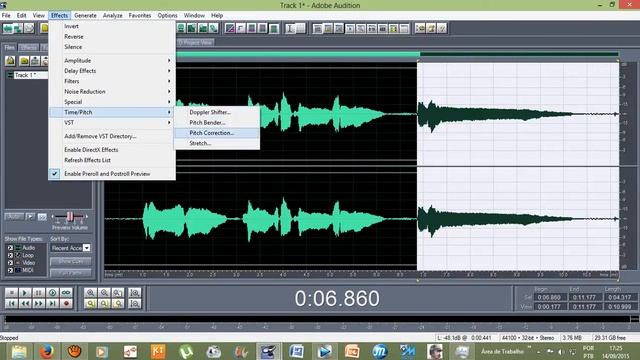Go to beginning with skip-back button
640x360 pixels.
11,304
